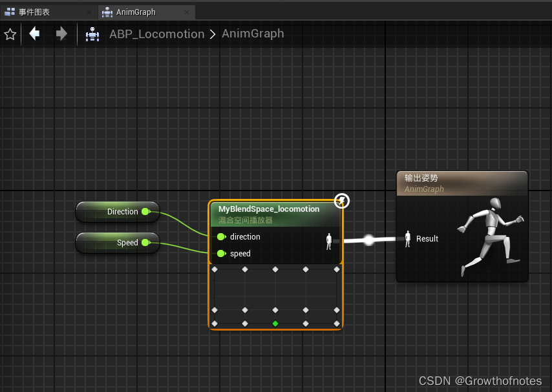Click the AnimGraph breadcrumb label
Screen dimensions: 552x392
[253, 34]
